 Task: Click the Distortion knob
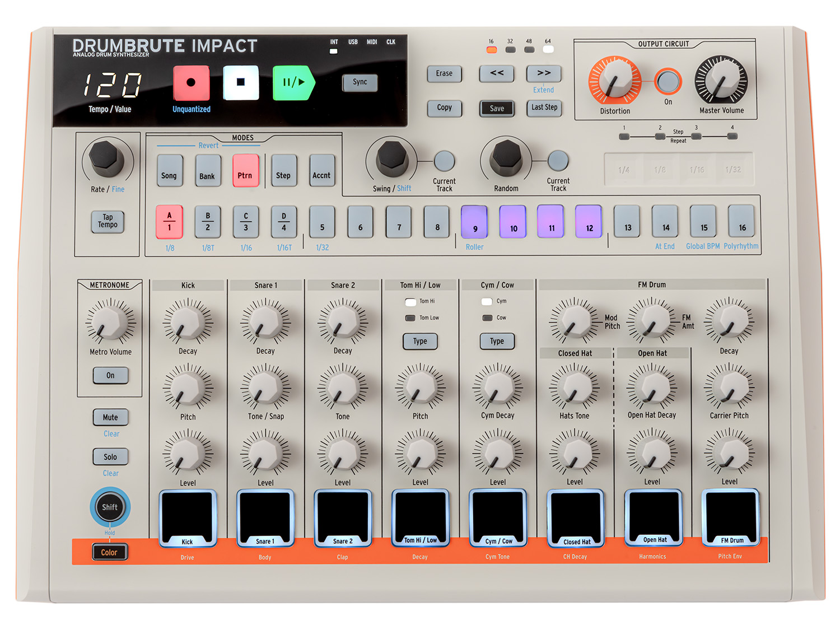(614, 80)
